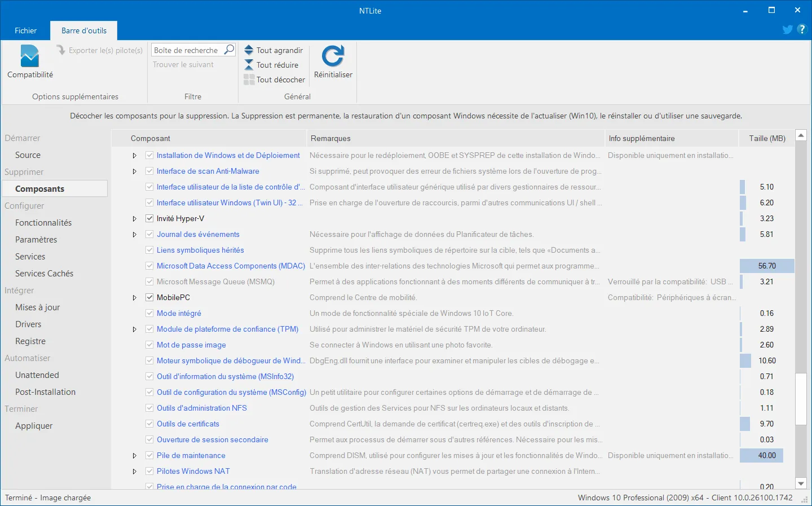Click Tout décocher label
The width and height of the screenshot is (812, 506).
coord(281,80)
